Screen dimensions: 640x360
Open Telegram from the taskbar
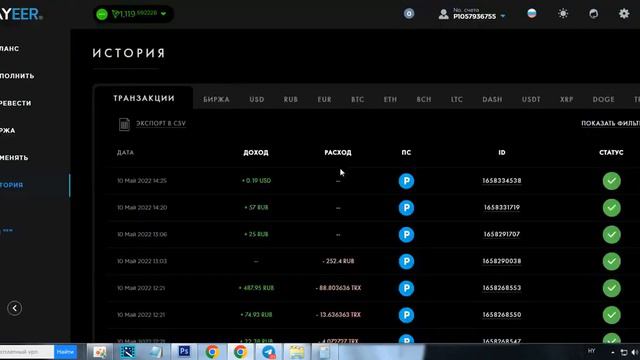tap(269, 351)
